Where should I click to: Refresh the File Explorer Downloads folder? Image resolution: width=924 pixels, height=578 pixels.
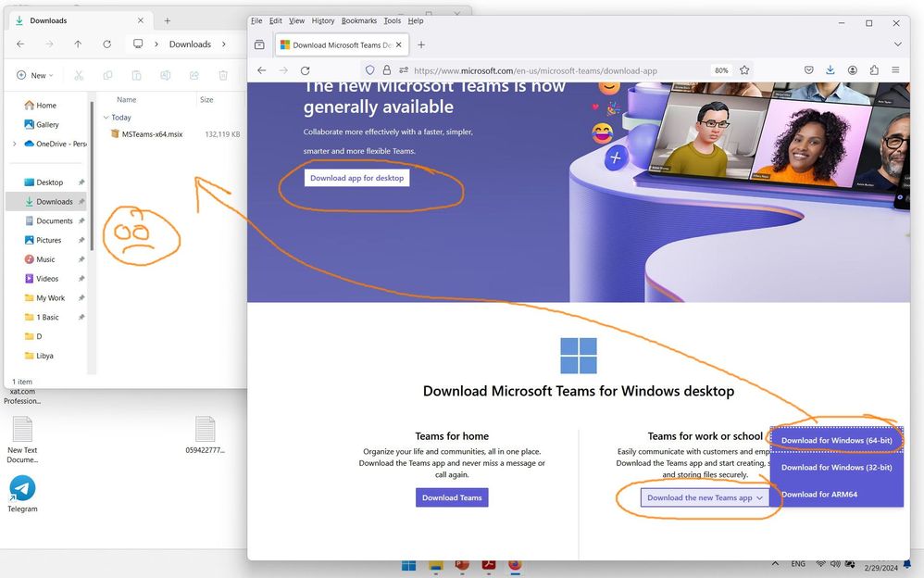coord(106,44)
